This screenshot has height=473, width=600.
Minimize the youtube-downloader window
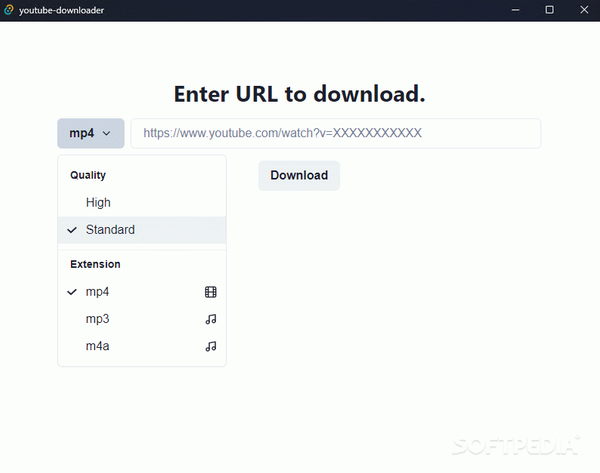point(515,10)
